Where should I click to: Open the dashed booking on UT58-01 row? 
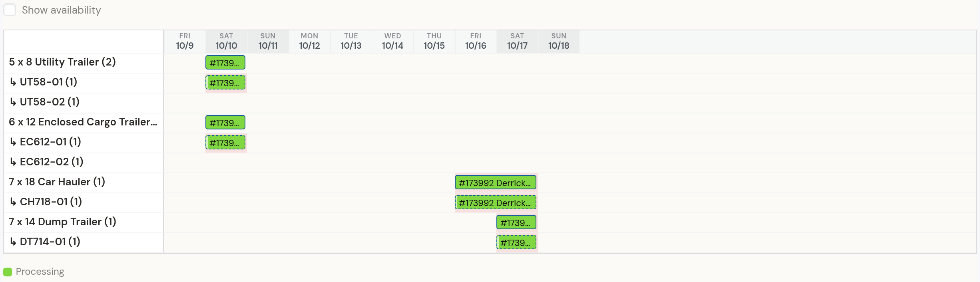click(225, 83)
